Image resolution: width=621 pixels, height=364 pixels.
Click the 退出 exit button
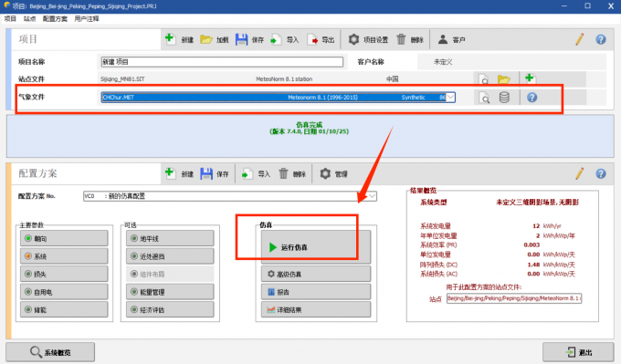click(578, 352)
